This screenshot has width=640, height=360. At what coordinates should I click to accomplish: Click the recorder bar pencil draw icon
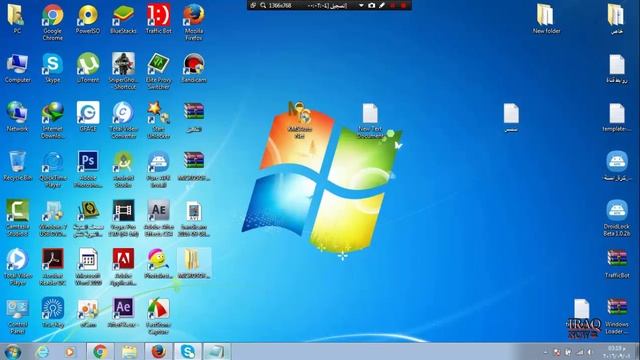pos(382,5)
